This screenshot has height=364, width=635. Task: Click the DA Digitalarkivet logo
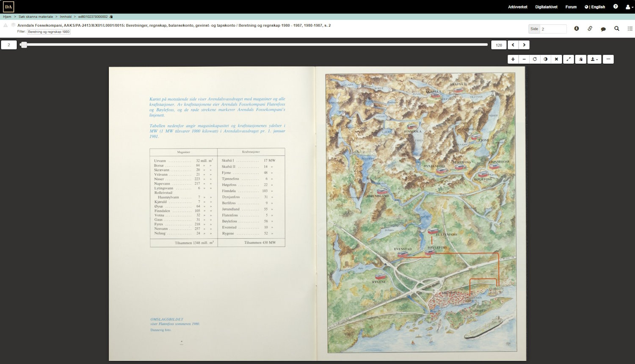[x=8, y=7]
